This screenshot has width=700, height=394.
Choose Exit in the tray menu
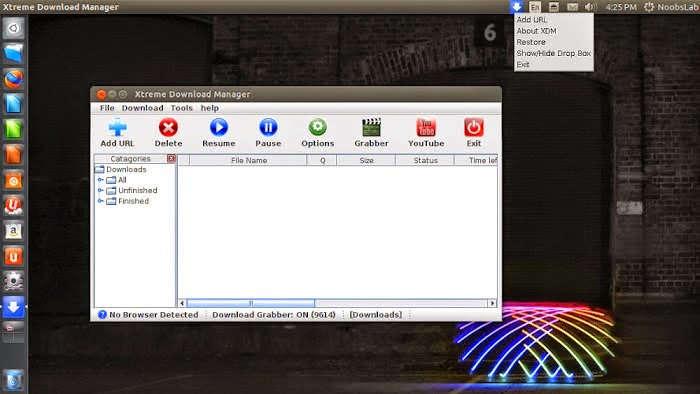pyautogui.click(x=523, y=64)
